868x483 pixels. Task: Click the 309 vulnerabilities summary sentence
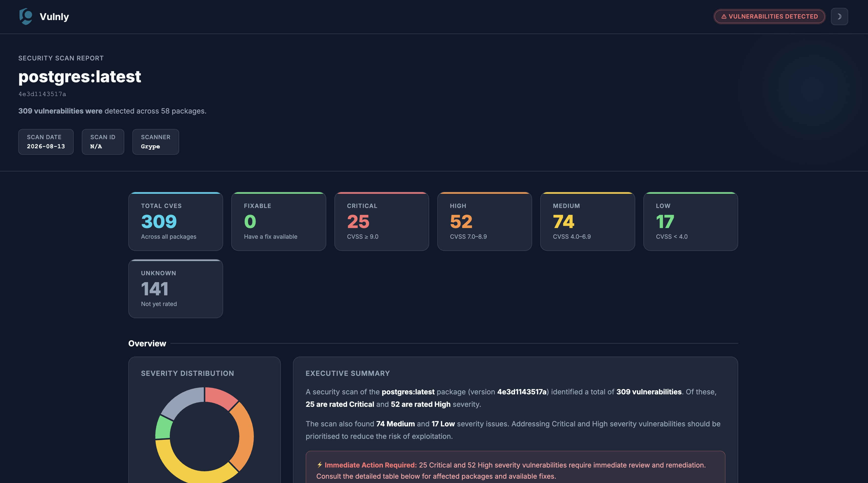coord(112,111)
